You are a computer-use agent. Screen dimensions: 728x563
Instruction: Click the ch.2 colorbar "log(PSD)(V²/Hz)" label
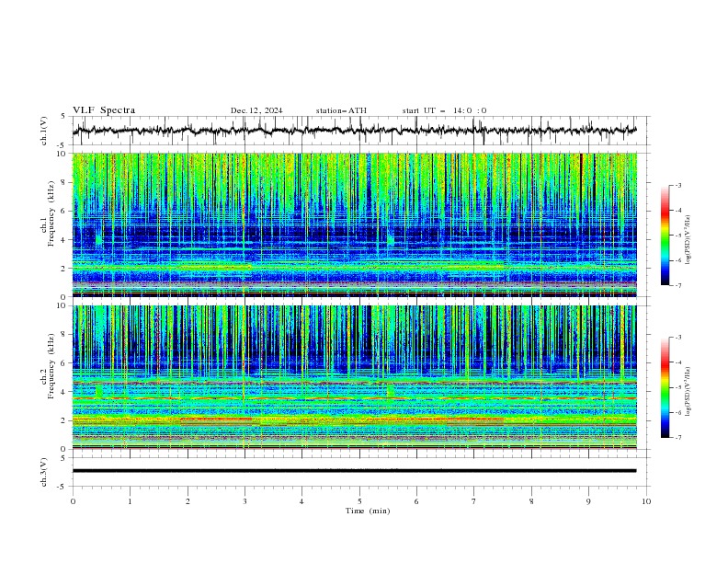[x=688, y=392]
